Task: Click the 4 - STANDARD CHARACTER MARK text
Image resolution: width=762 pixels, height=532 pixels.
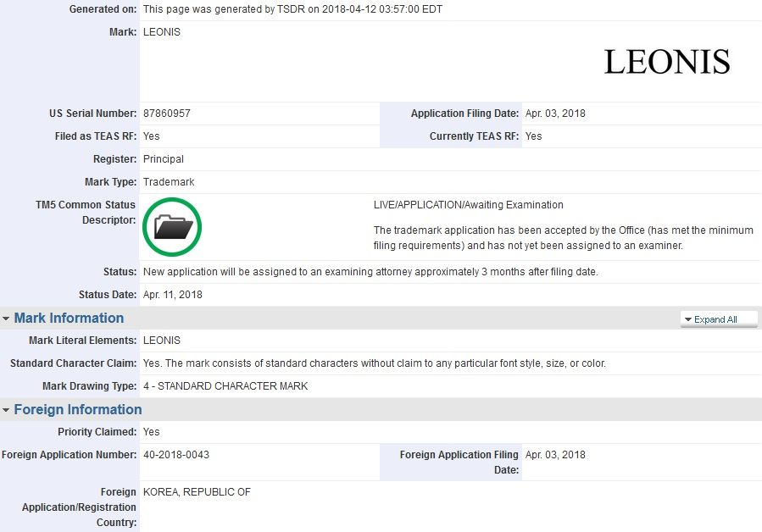Action: 225,386
